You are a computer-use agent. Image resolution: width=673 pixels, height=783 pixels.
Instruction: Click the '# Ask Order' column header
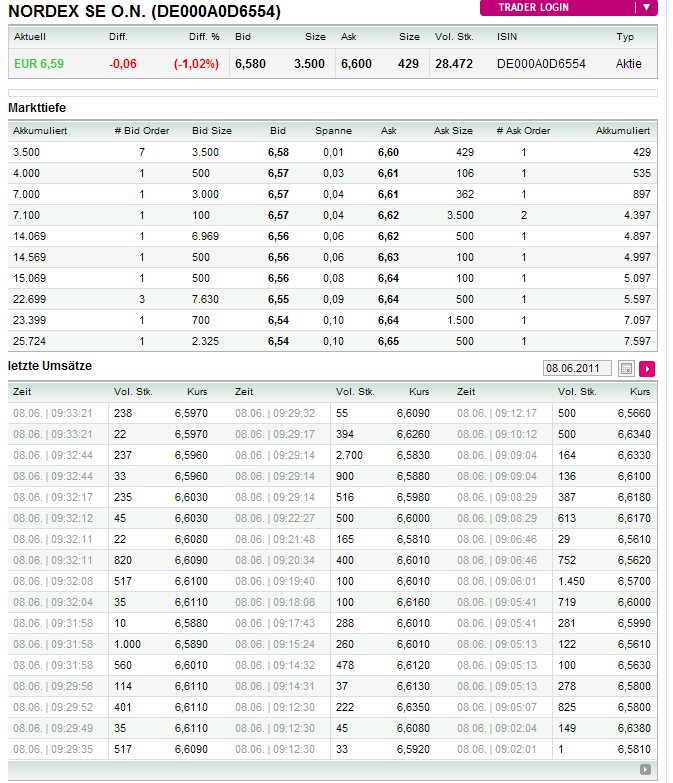(523, 130)
